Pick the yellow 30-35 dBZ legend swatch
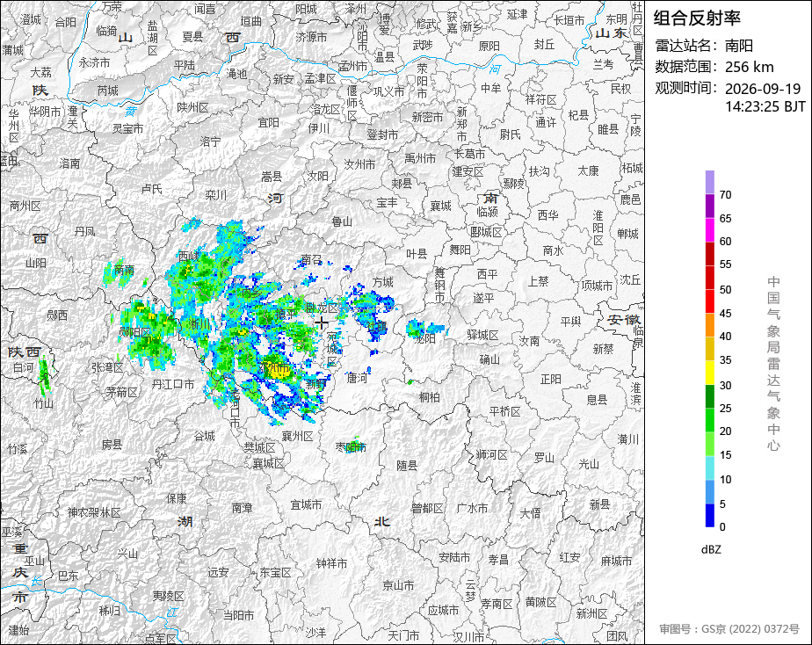This screenshot has height=645, width=812. tap(709, 373)
